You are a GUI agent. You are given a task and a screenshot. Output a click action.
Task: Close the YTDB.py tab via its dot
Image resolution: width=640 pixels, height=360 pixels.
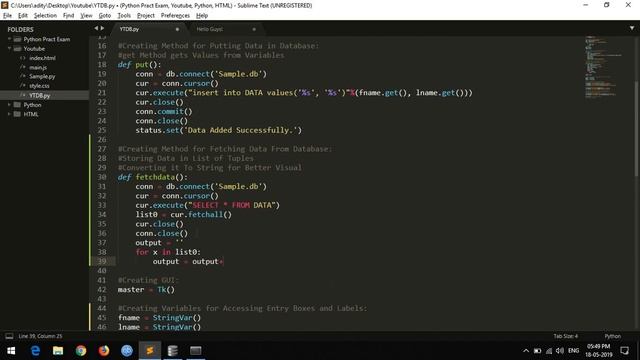point(177,29)
